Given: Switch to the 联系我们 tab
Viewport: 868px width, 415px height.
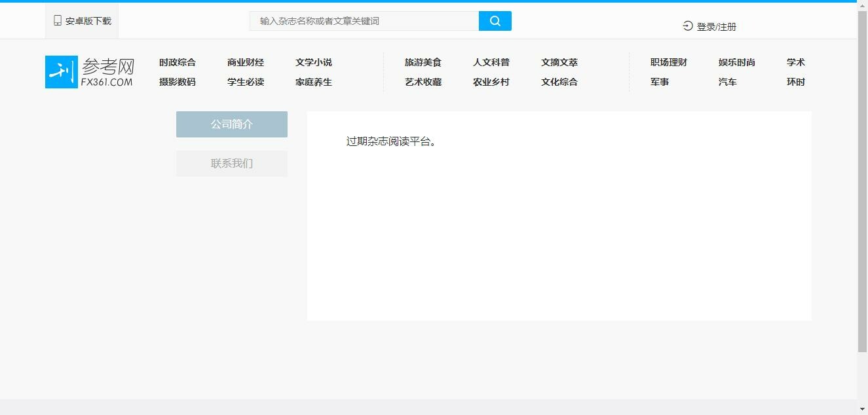Looking at the screenshot, I should pos(231,164).
